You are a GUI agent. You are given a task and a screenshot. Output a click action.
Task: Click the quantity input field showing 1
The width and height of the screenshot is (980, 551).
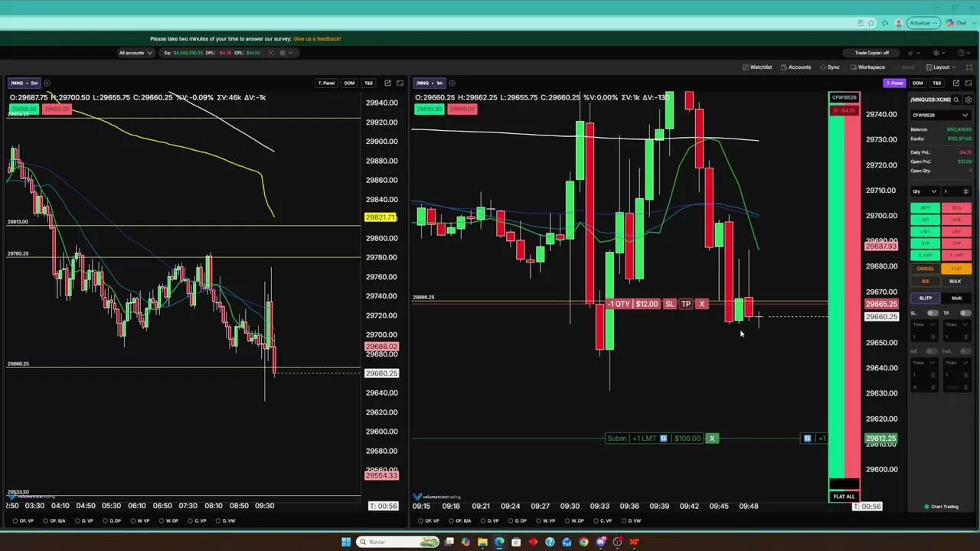(x=956, y=191)
